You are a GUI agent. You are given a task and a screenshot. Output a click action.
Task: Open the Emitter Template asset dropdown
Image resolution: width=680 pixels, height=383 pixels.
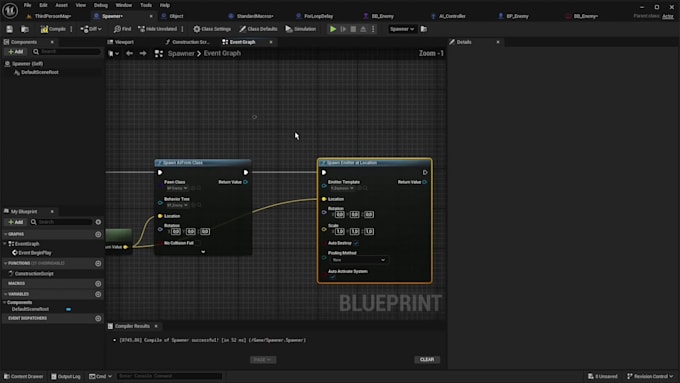[342, 188]
